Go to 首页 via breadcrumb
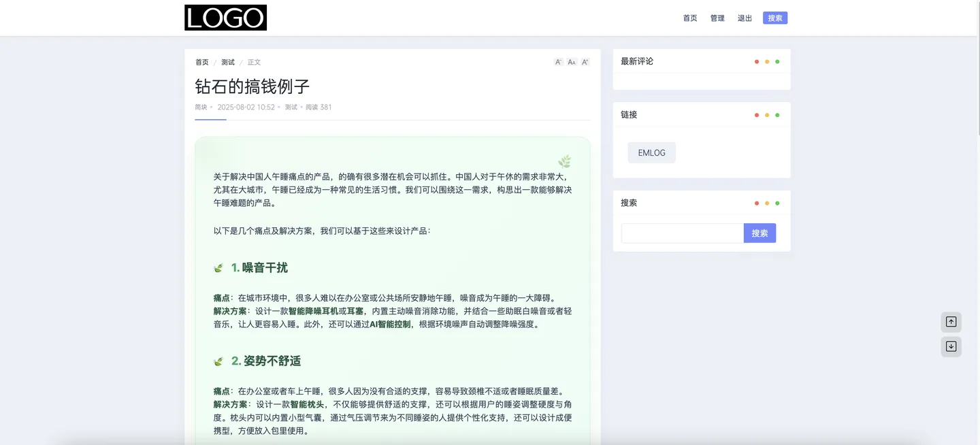This screenshot has width=980, height=445. (x=202, y=62)
